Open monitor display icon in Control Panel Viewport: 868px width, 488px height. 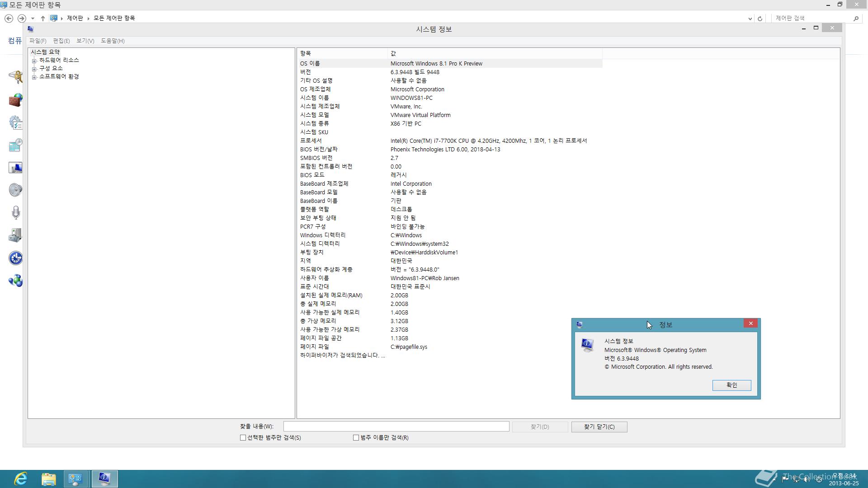tap(15, 168)
